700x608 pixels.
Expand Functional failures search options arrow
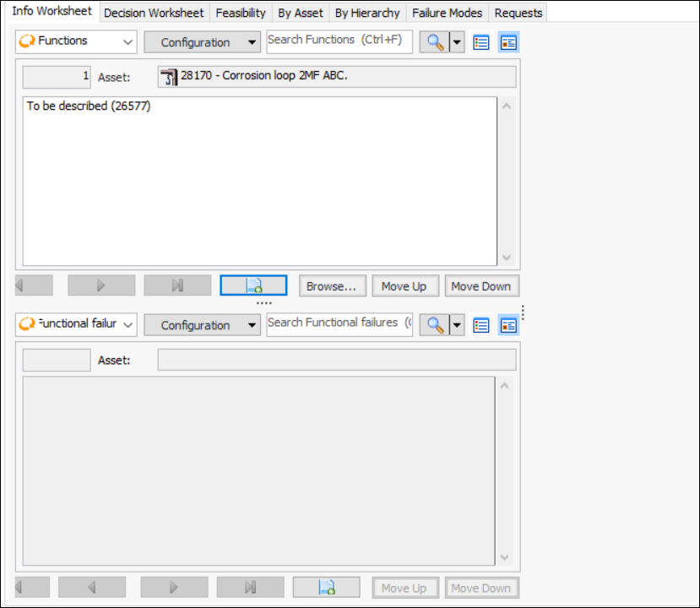[x=457, y=325]
